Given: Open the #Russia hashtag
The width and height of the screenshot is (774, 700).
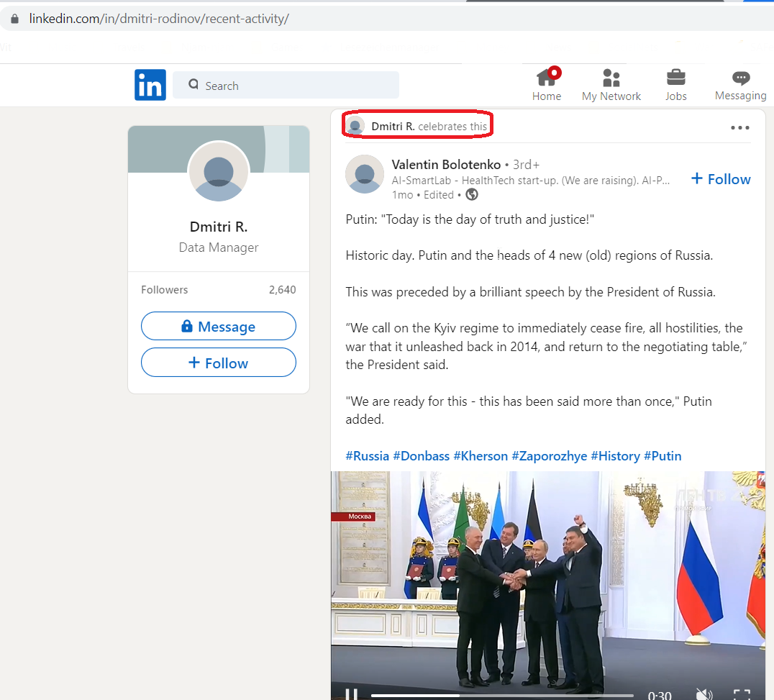Looking at the screenshot, I should tap(368, 455).
